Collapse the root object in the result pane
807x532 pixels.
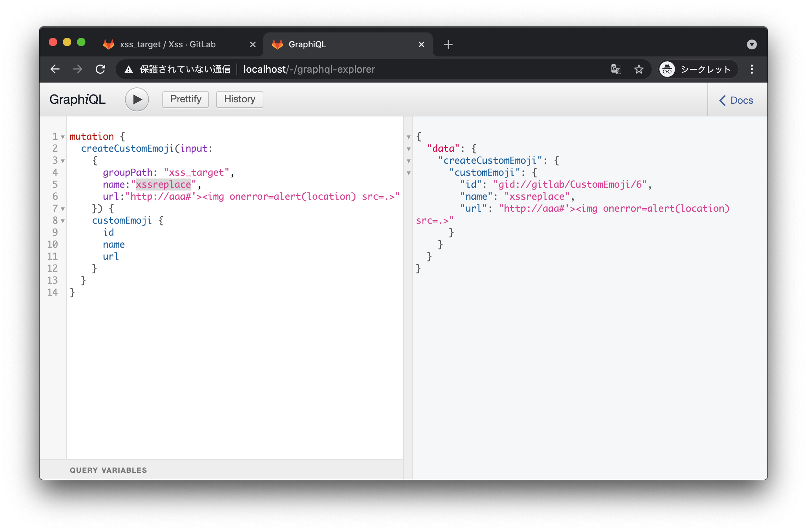[x=408, y=137]
